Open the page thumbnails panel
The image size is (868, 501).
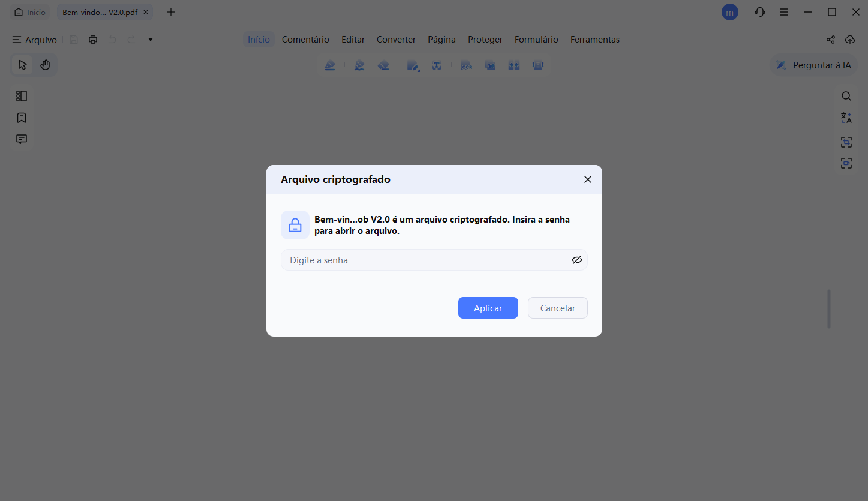[x=22, y=95]
